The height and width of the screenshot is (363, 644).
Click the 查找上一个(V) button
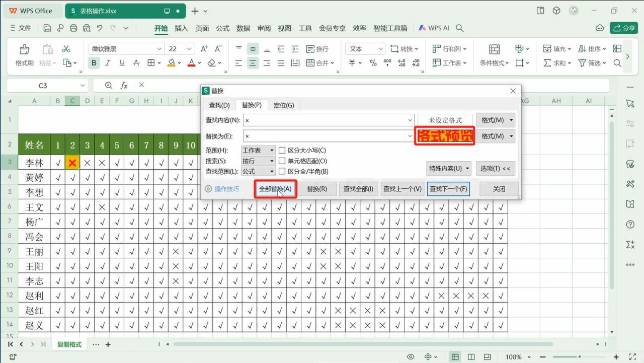coord(403,189)
